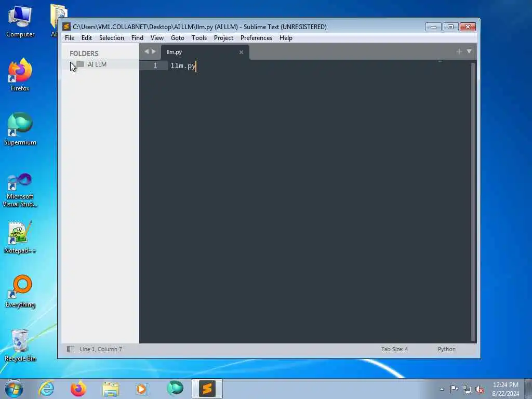
Task: Go to next tab with right arrow
Action: (x=154, y=51)
